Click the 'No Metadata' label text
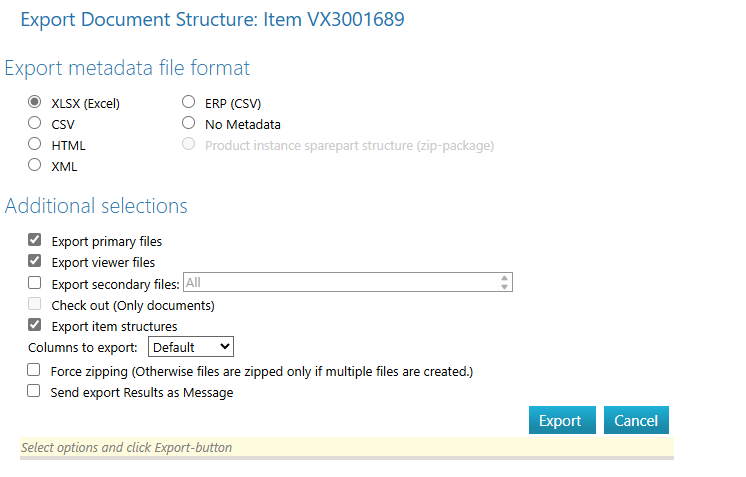This screenshot has height=477, width=746. (x=243, y=125)
